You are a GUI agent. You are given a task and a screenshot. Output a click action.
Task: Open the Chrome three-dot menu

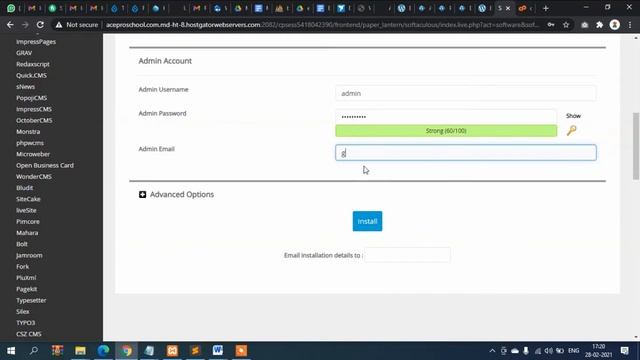[x=630, y=25]
